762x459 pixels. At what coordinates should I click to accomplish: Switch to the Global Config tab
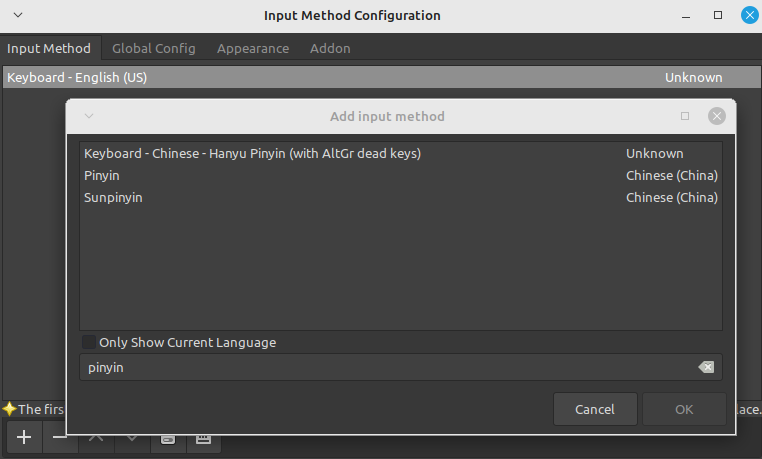point(153,48)
